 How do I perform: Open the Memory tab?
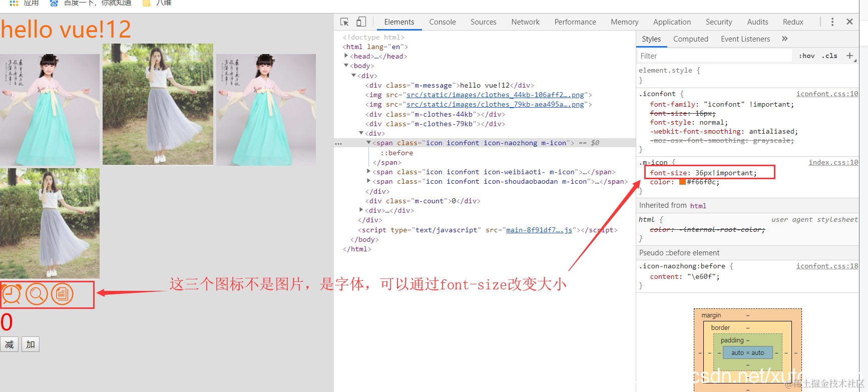pos(625,22)
